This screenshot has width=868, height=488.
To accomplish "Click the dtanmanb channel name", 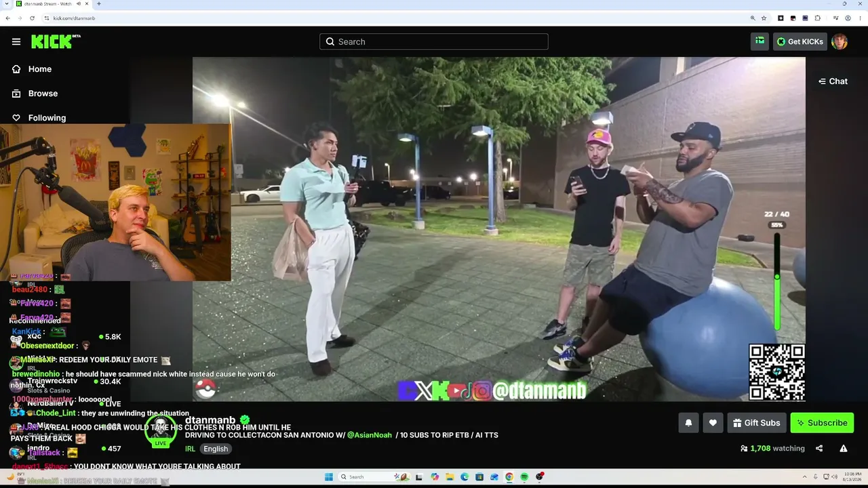I will click(x=212, y=420).
